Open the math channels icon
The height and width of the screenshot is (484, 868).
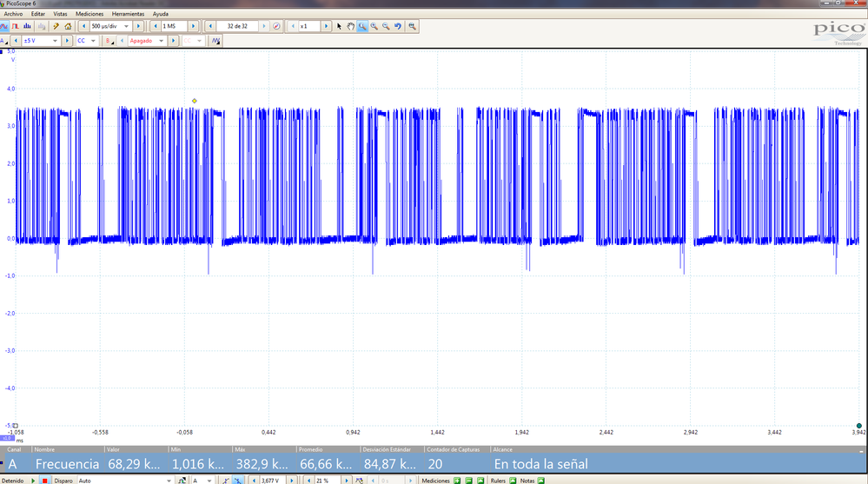(x=215, y=41)
